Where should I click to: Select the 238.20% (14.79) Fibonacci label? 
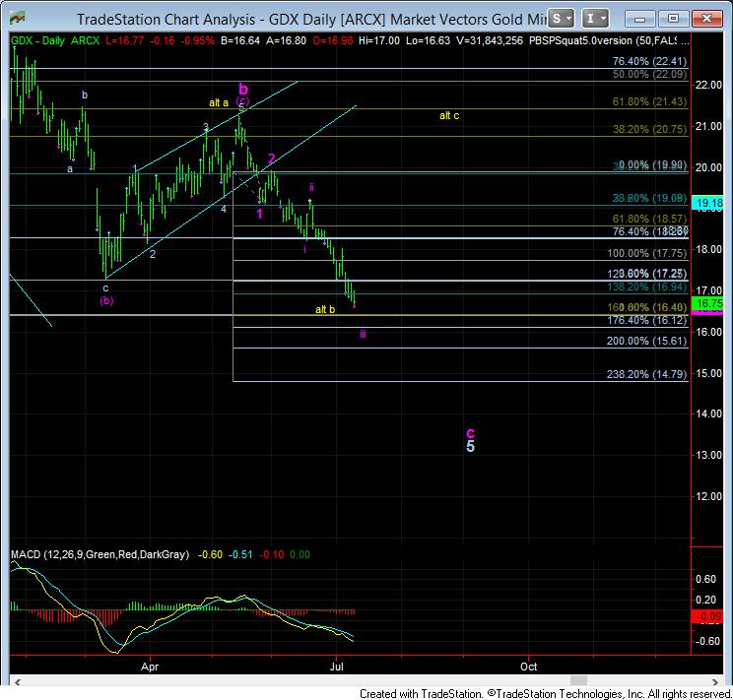pyautogui.click(x=647, y=374)
